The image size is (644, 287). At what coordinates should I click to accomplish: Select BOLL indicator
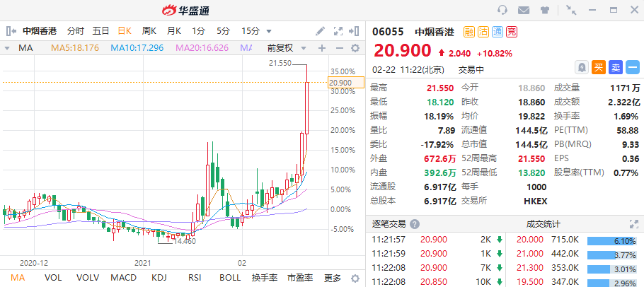[230, 278]
